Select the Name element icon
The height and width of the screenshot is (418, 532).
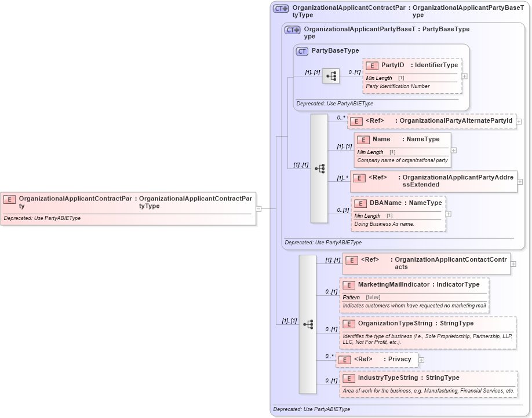[x=363, y=140]
